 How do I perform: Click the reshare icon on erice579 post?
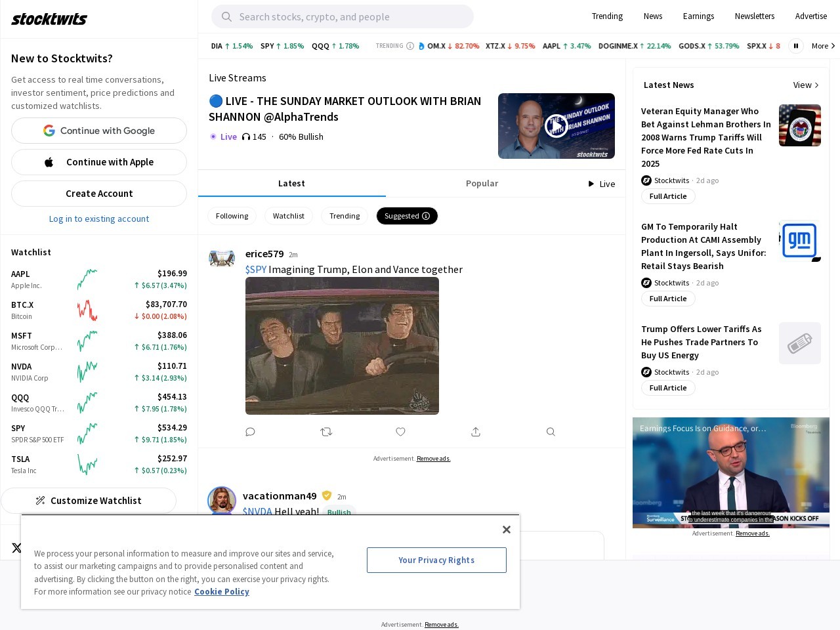click(x=326, y=432)
